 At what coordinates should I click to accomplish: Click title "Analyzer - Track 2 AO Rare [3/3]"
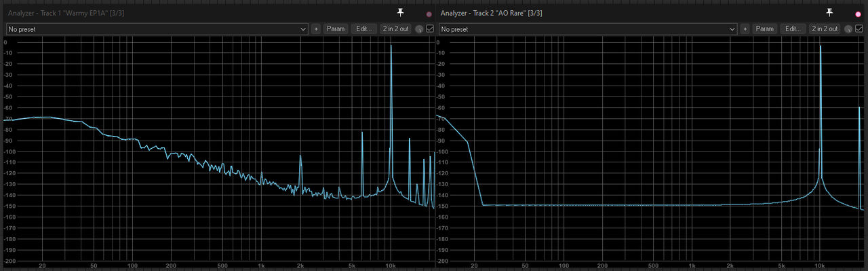point(491,13)
